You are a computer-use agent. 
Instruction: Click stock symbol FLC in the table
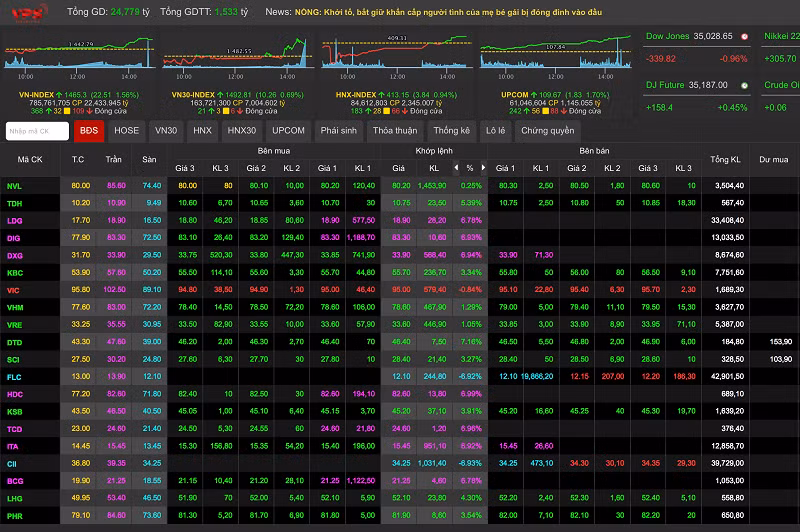coord(15,376)
